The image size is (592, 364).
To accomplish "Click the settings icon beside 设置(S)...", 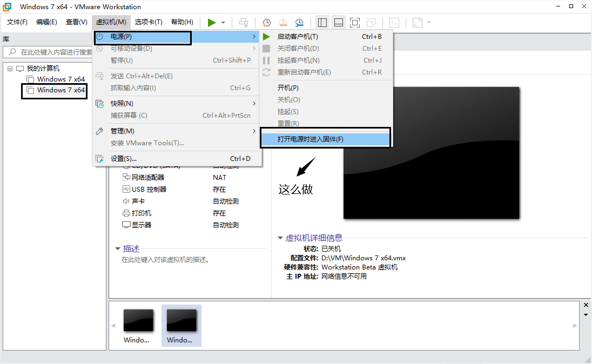I will click(100, 159).
